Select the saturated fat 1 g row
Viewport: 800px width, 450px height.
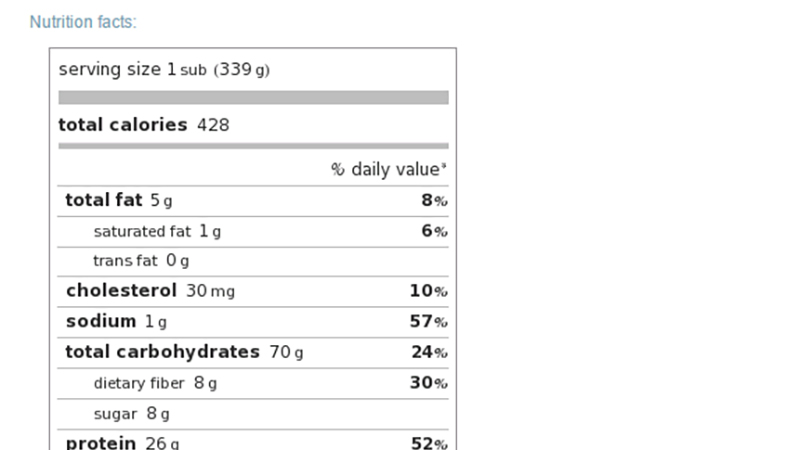click(x=253, y=232)
